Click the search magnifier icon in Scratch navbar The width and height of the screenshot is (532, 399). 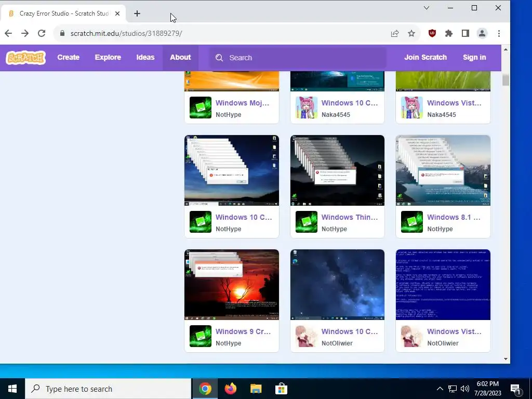click(x=219, y=58)
